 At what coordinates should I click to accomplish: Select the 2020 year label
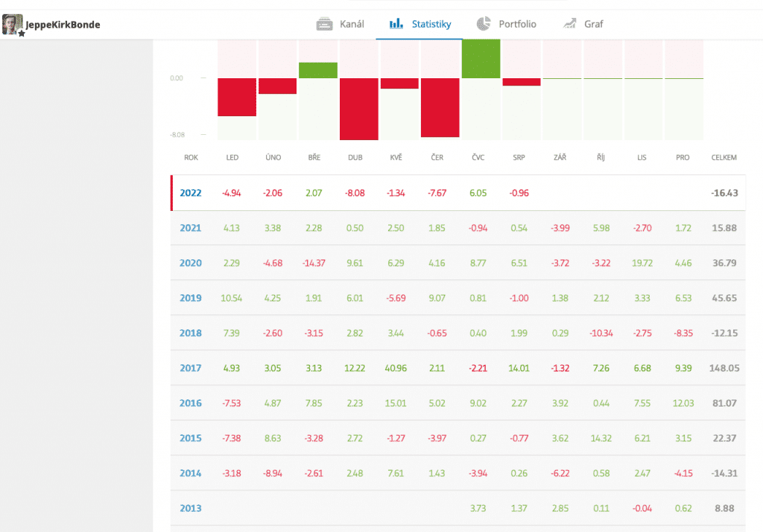(x=191, y=262)
